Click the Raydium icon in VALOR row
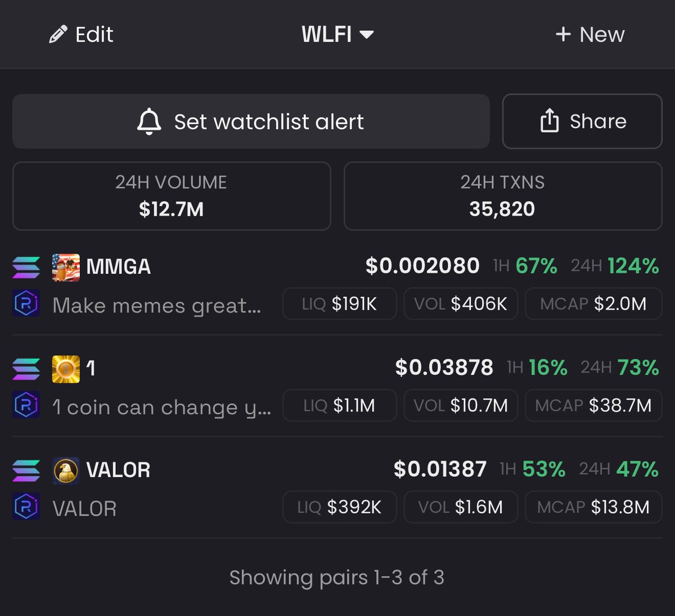 26,507
